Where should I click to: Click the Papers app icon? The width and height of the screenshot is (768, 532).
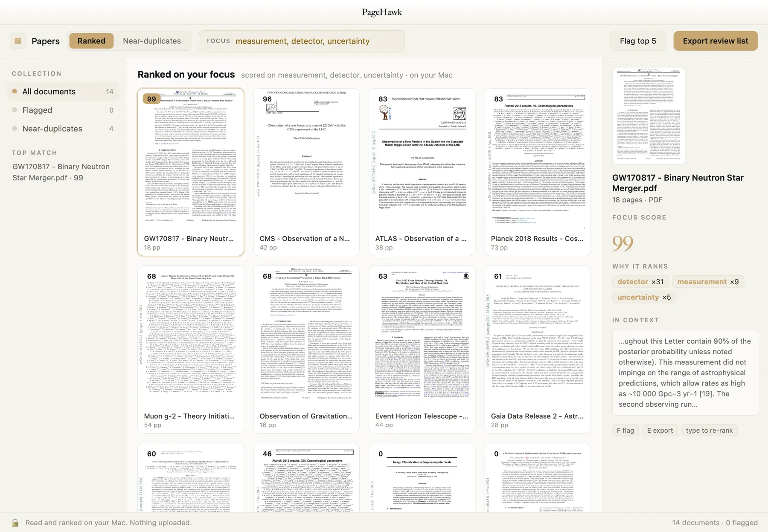[x=18, y=41]
